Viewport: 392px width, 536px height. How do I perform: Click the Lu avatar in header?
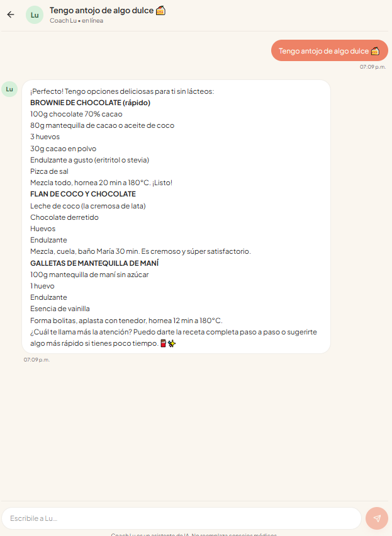[x=35, y=15]
